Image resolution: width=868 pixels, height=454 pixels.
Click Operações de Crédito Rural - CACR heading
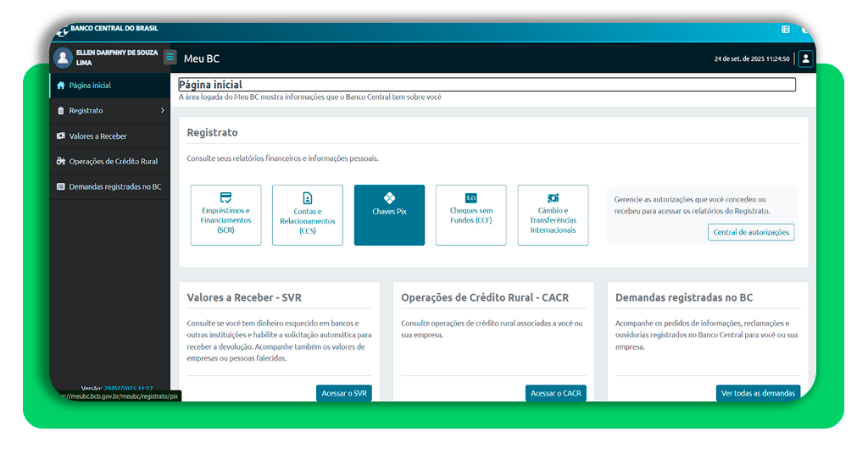pos(485,297)
